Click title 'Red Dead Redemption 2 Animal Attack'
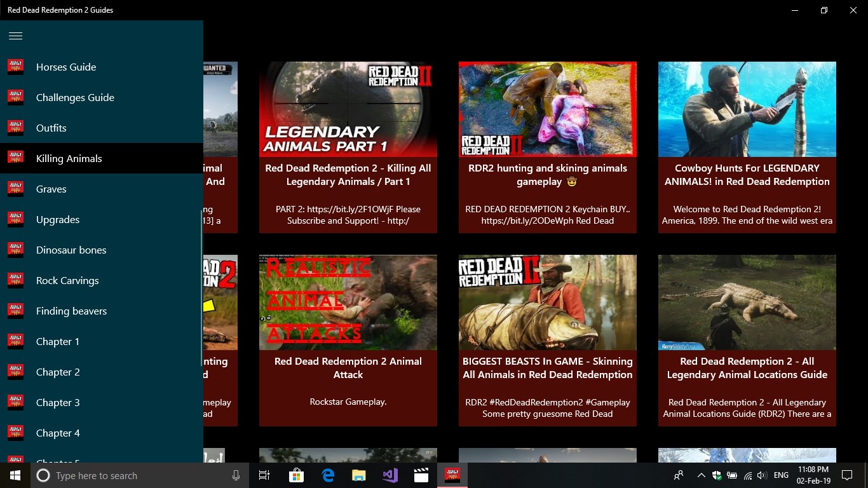 point(348,368)
